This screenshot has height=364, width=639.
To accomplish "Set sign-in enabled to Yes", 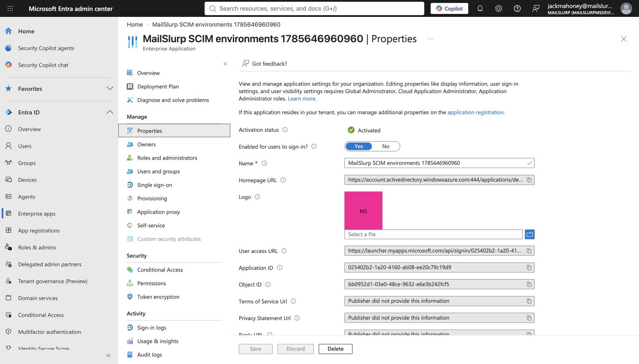I will pos(359,147).
